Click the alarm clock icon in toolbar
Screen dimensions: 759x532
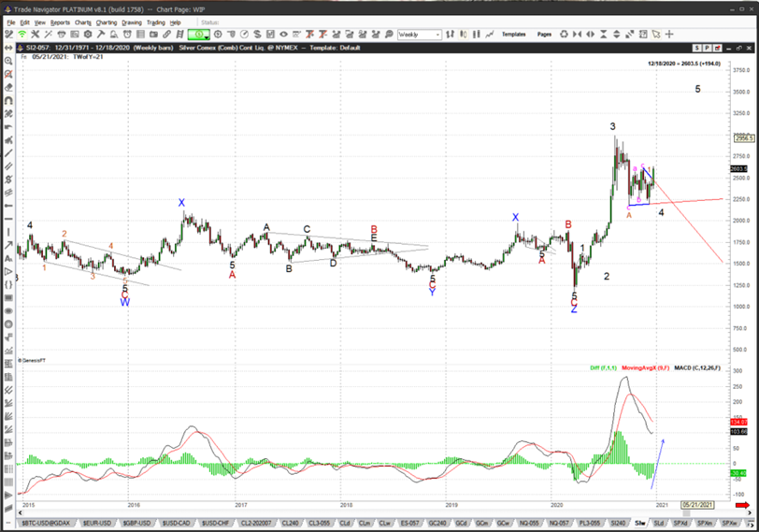[x=127, y=35]
